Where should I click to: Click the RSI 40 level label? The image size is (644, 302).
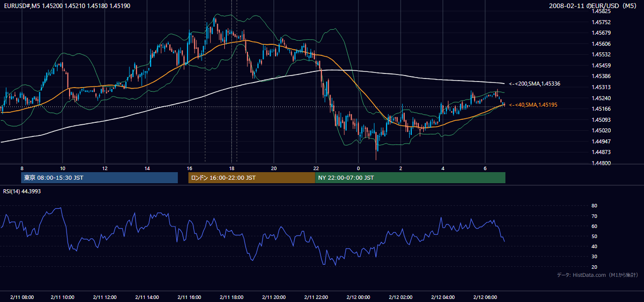[594, 246]
